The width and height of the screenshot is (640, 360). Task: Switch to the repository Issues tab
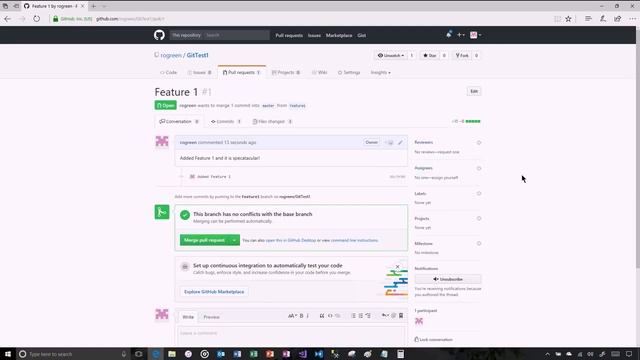(x=199, y=73)
